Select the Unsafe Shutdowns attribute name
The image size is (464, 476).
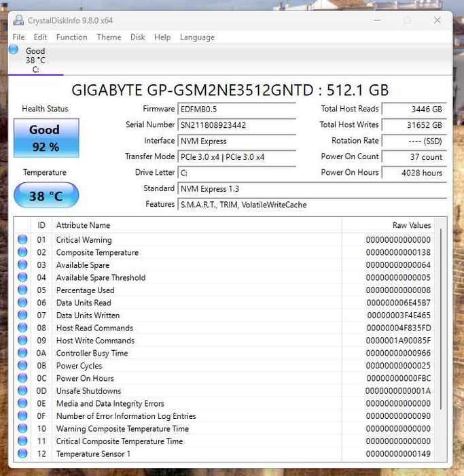(88, 391)
